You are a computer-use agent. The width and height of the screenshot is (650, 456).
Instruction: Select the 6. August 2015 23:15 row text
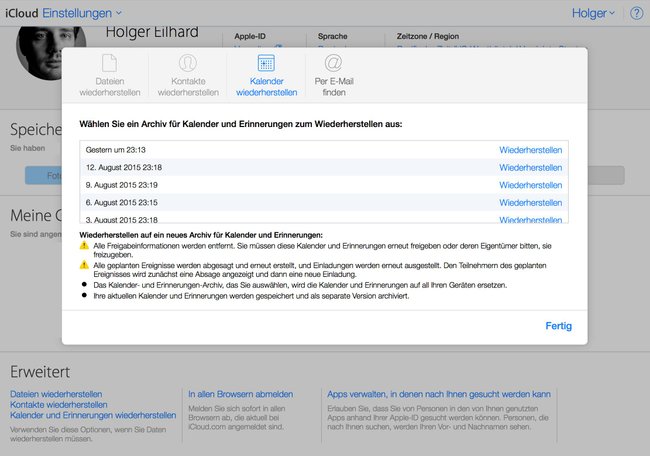coord(121,203)
